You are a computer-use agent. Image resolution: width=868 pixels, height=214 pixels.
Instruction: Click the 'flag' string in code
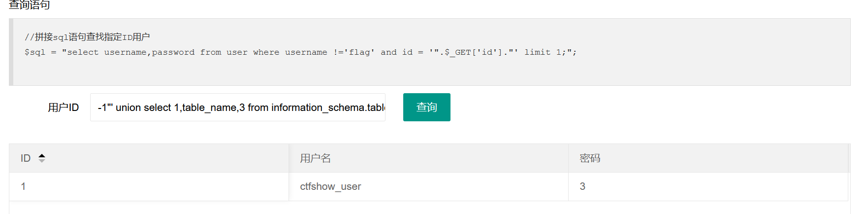point(359,52)
